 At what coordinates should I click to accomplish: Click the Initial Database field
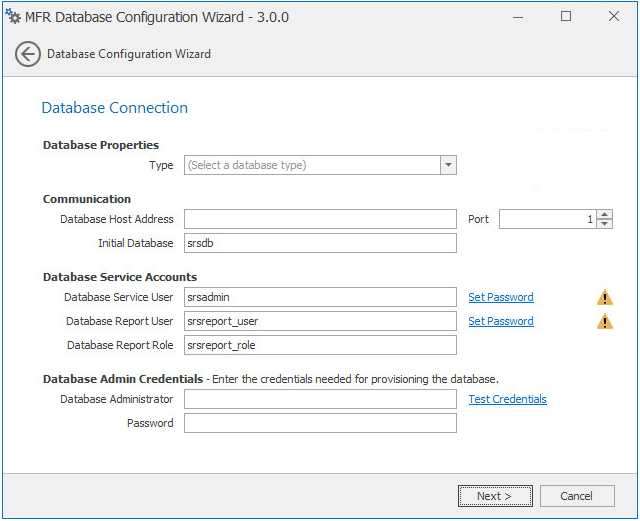click(x=320, y=243)
